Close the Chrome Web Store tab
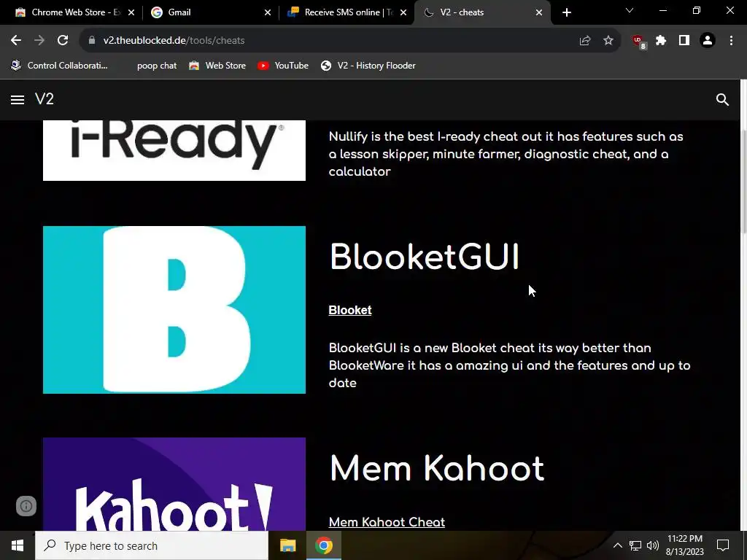Viewport: 747px width, 560px height. pyautogui.click(x=131, y=13)
